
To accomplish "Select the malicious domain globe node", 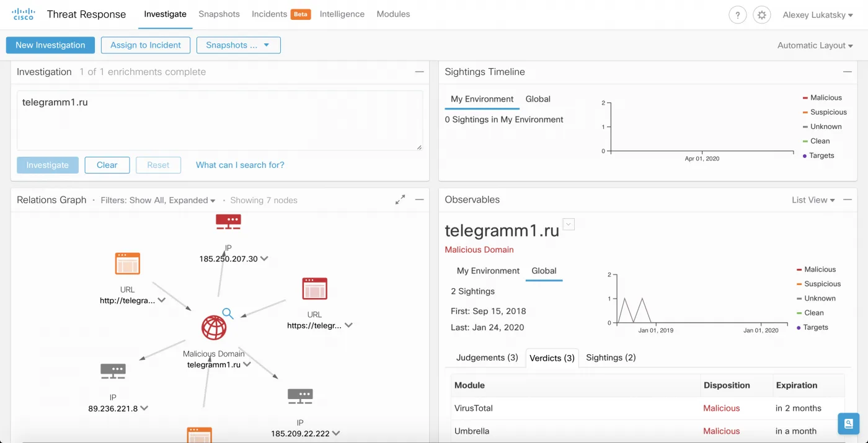I will (214, 328).
